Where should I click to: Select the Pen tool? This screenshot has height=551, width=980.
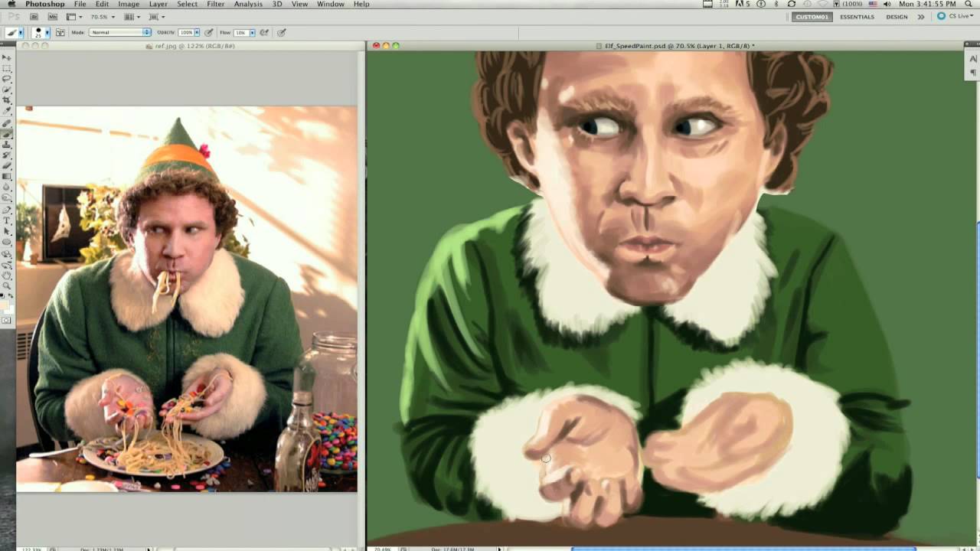7,209
